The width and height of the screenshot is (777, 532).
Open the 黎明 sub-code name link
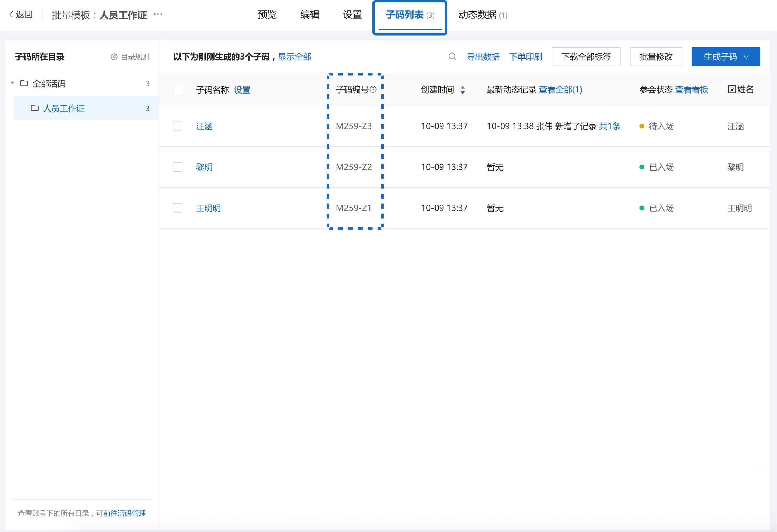click(x=204, y=167)
